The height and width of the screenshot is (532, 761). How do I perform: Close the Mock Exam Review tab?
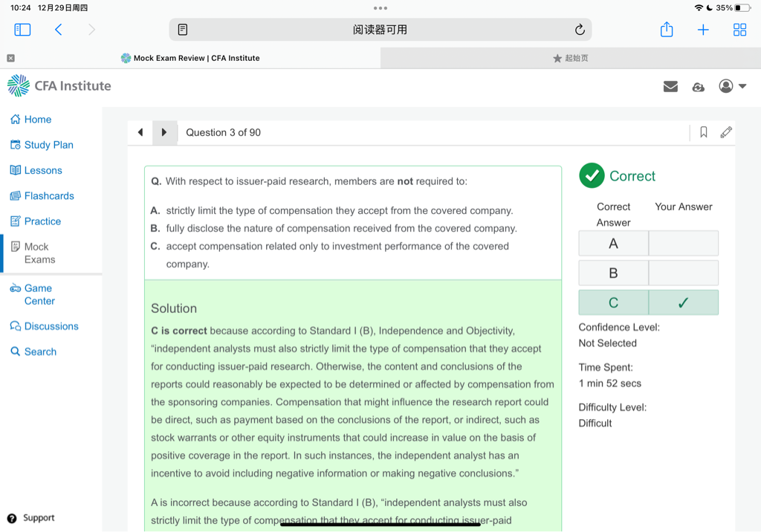[10, 58]
